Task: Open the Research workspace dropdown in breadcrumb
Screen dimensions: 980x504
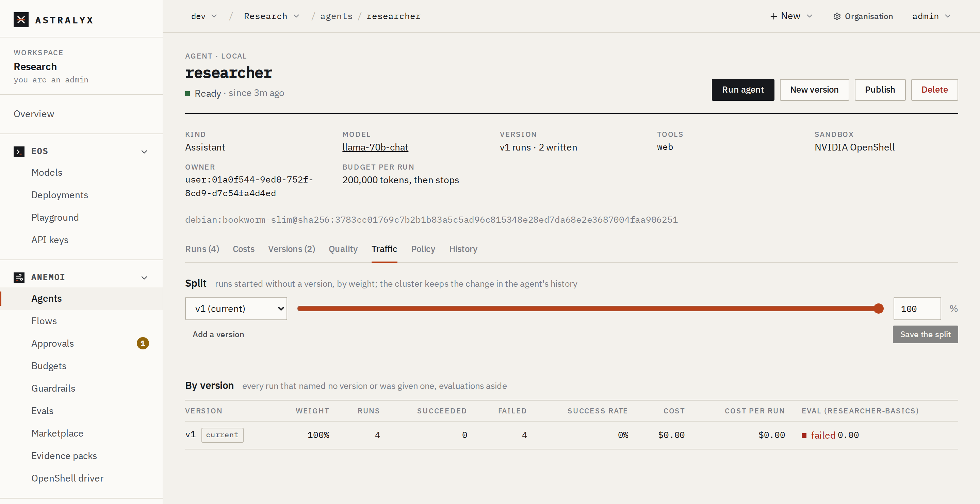Action: (x=272, y=16)
